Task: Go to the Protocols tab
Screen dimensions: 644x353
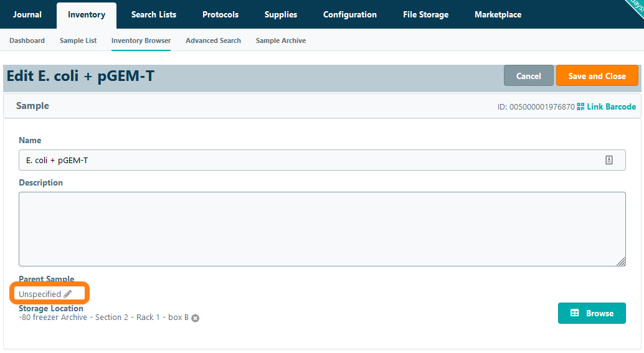Action: (x=220, y=14)
